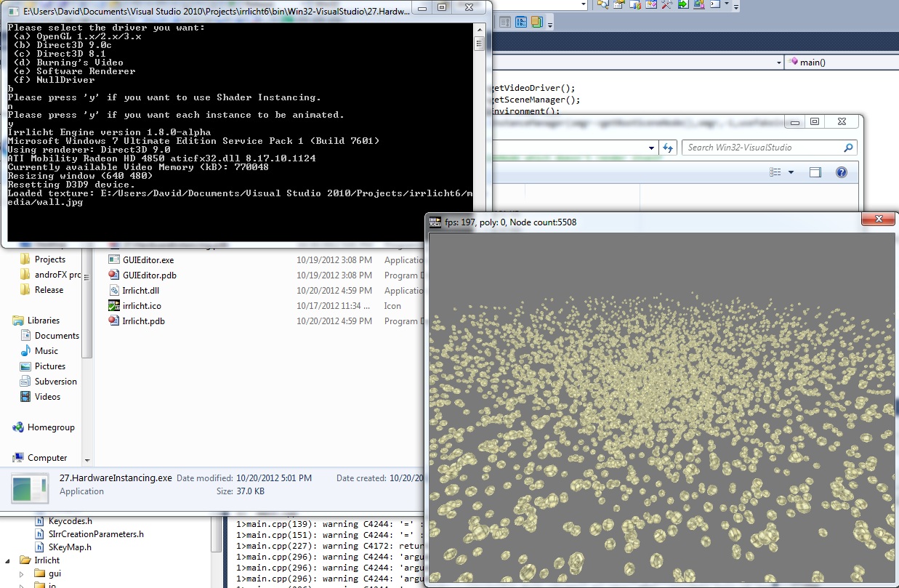
Task: Open solution configuration combo box at top
Action: (541, 4)
